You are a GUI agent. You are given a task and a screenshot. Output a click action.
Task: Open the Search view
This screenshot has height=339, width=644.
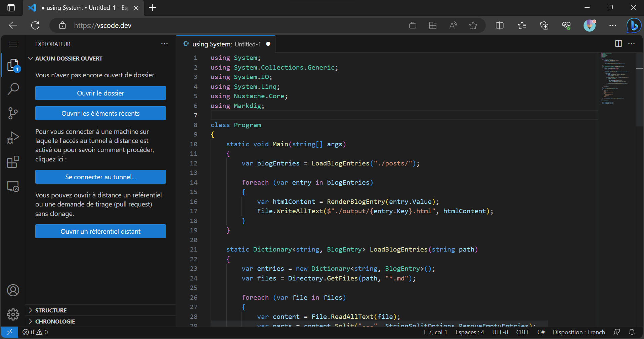(13, 89)
